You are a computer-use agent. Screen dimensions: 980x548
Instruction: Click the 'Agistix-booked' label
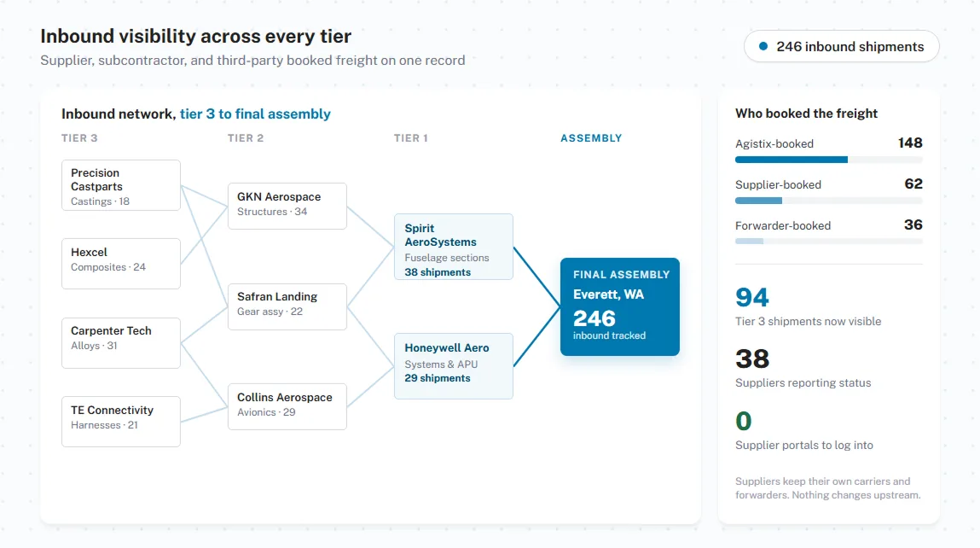coord(774,144)
